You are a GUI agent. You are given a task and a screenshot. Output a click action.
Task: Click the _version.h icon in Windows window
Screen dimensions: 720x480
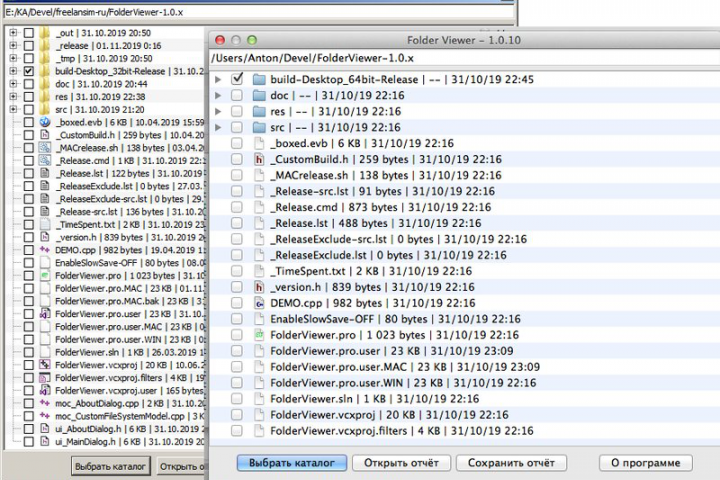point(45,237)
